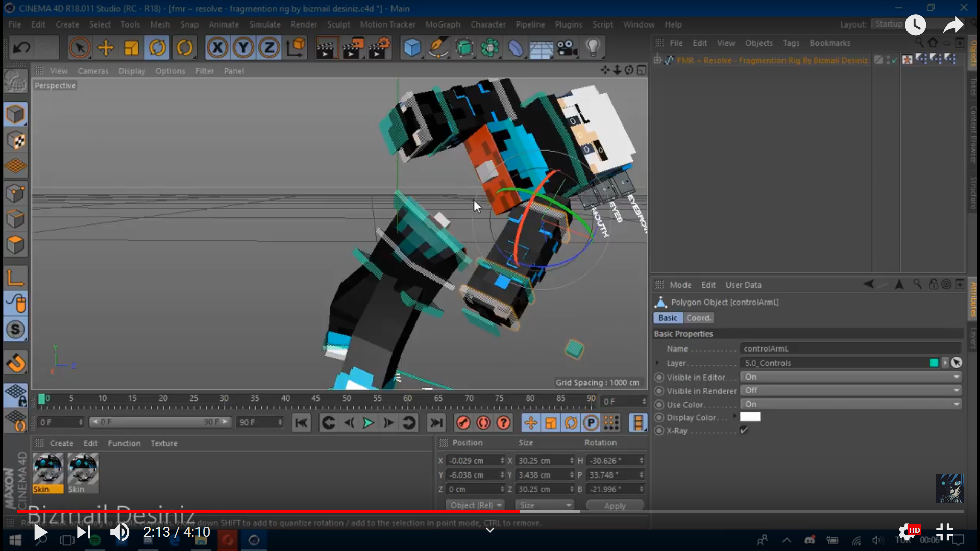Go to end of animation

point(436,423)
